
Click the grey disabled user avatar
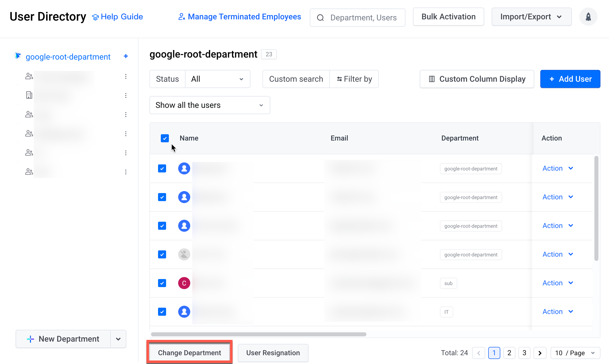(184, 254)
